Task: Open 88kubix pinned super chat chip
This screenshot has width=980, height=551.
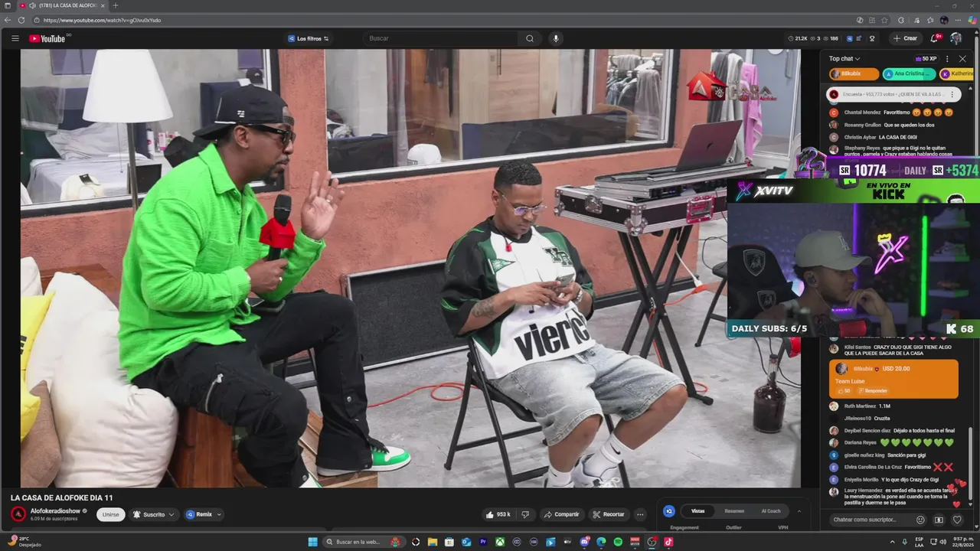Action: click(854, 73)
